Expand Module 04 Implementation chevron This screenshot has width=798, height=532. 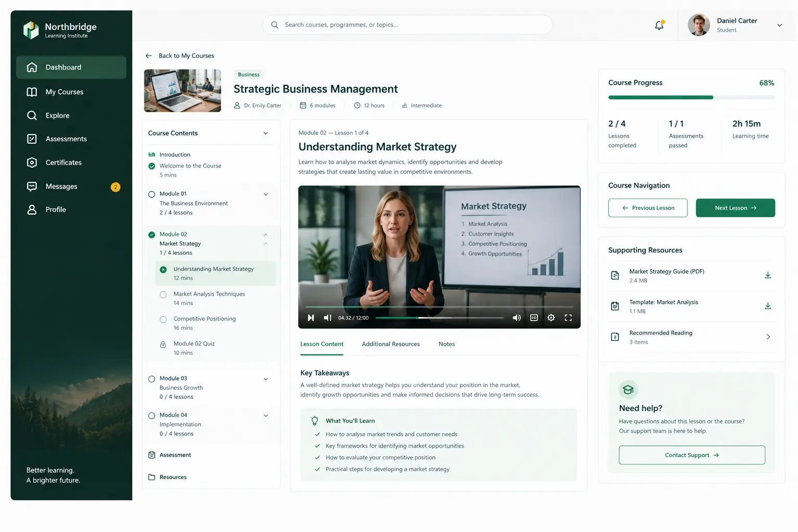pyautogui.click(x=265, y=416)
